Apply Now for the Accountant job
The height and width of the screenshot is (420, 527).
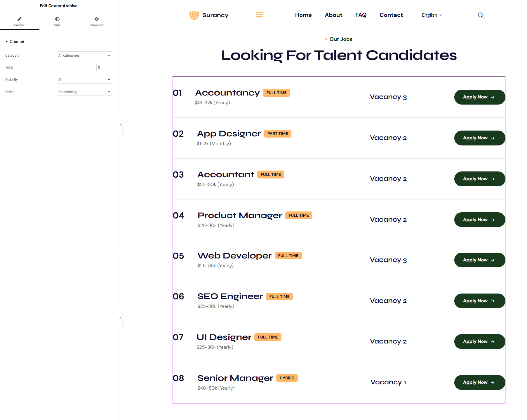point(480,179)
